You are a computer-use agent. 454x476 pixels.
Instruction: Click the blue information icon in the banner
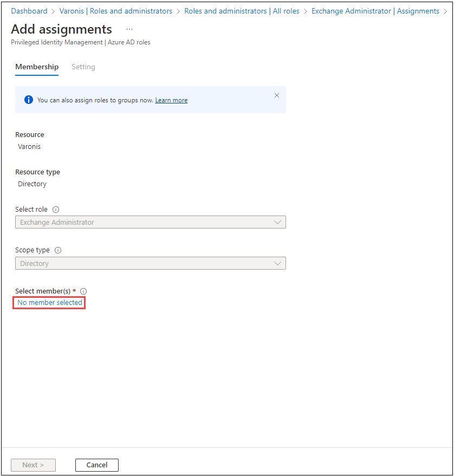click(x=29, y=100)
